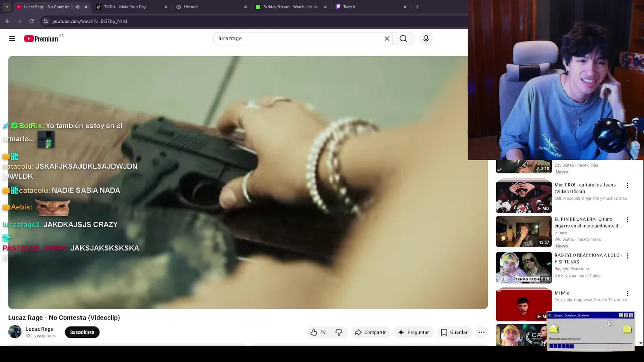Screen dimensions: 644x362
Task: Open the tab search dropdown arrow
Action: pyautogui.click(x=6, y=7)
